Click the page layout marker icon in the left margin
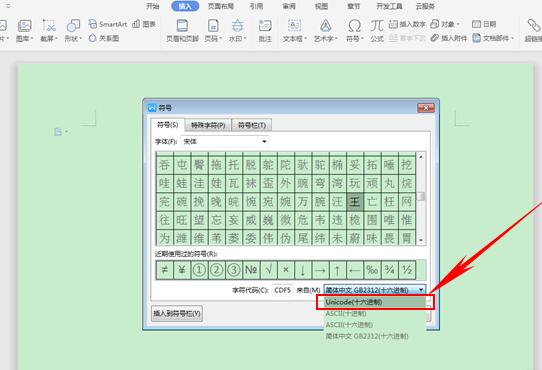 coord(58,131)
